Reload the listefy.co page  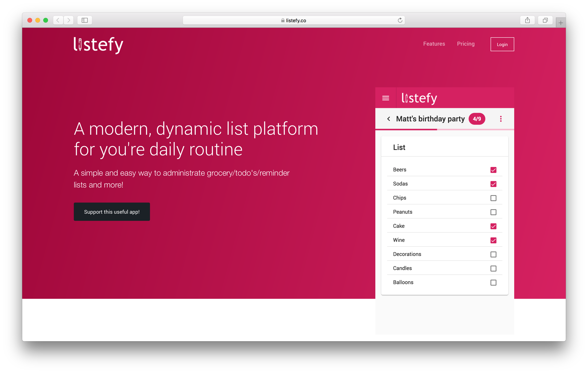[400, 20]
